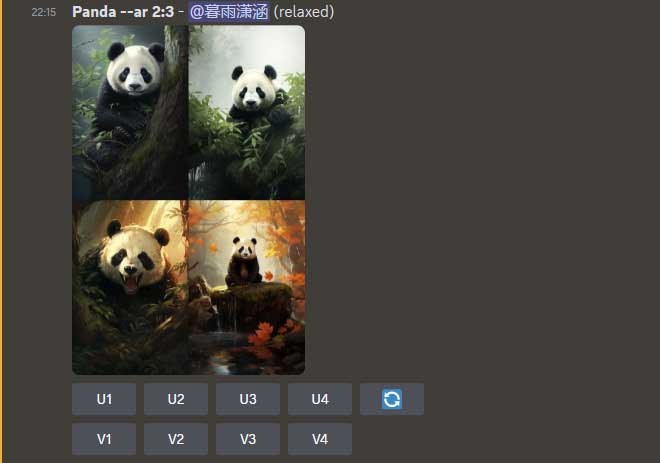Upscale the second image with U2
The width and height of the screenshot is (660, 463).
tap(176, 399)
